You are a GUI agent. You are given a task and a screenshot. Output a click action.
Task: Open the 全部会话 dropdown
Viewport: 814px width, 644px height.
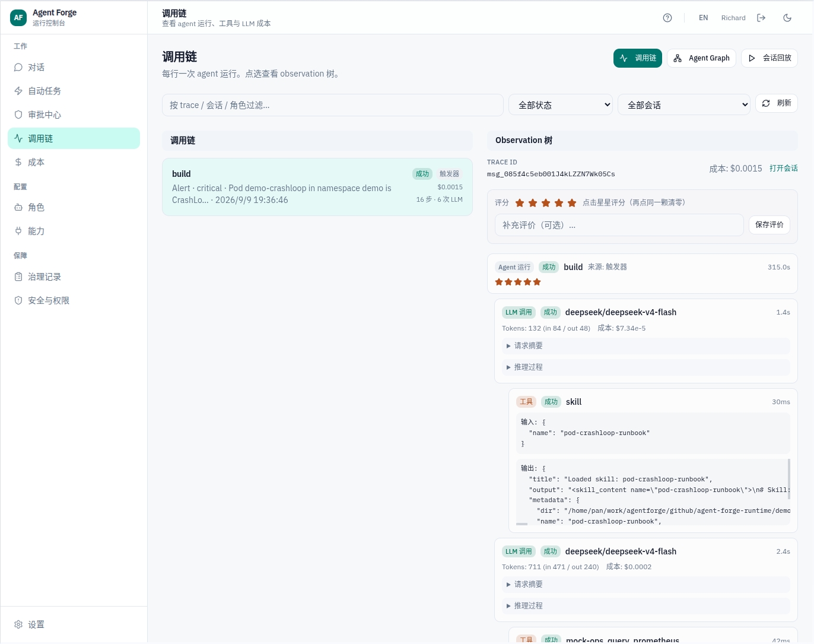click(684, 105)
